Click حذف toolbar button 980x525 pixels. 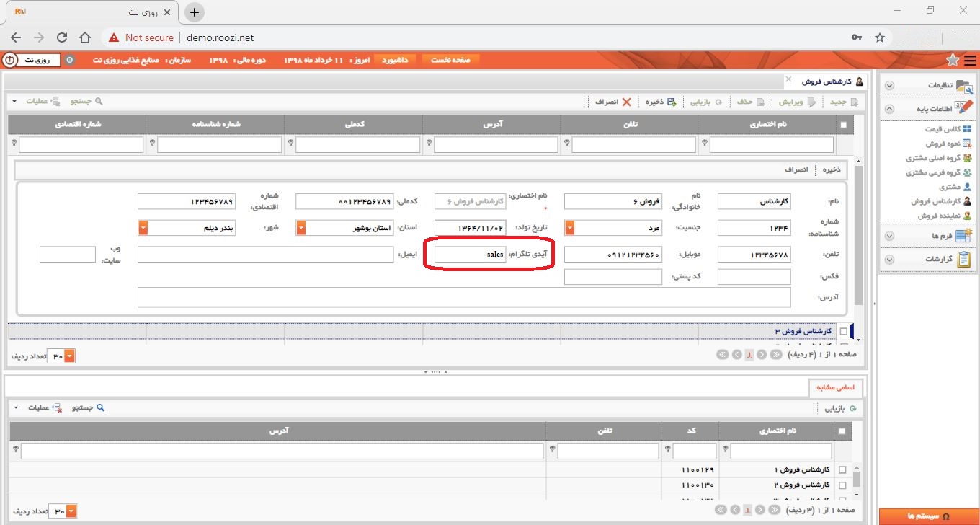[749, 102]
